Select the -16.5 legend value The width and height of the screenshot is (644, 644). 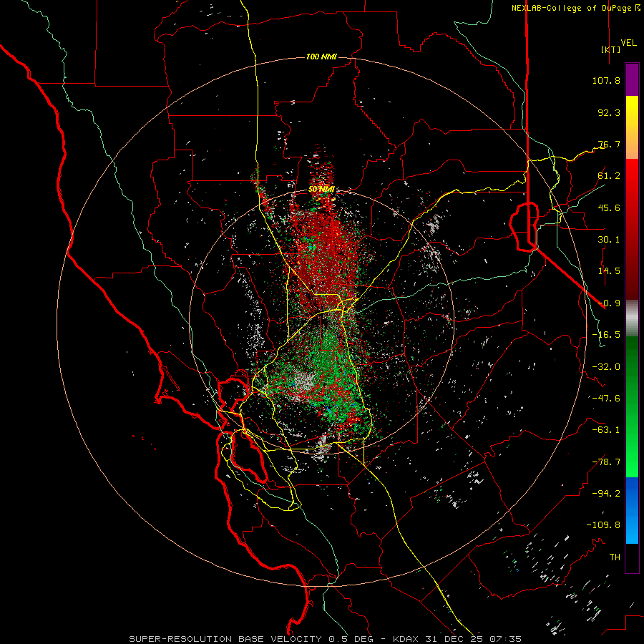tap(606, 335)
